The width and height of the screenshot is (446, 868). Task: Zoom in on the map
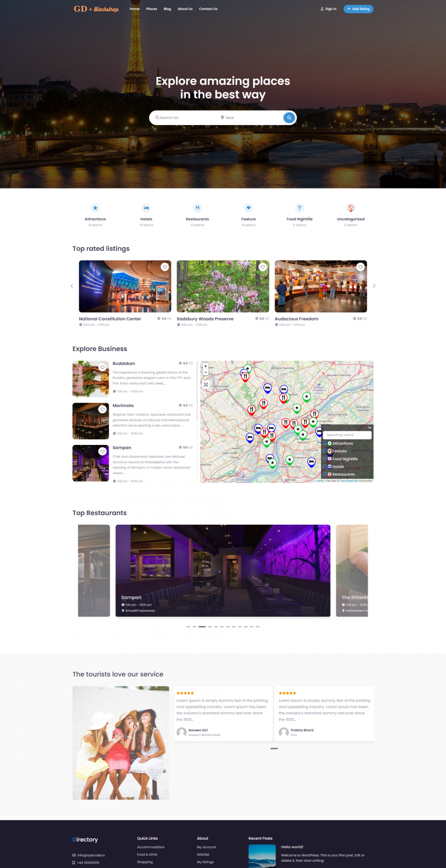pos(206,367)
